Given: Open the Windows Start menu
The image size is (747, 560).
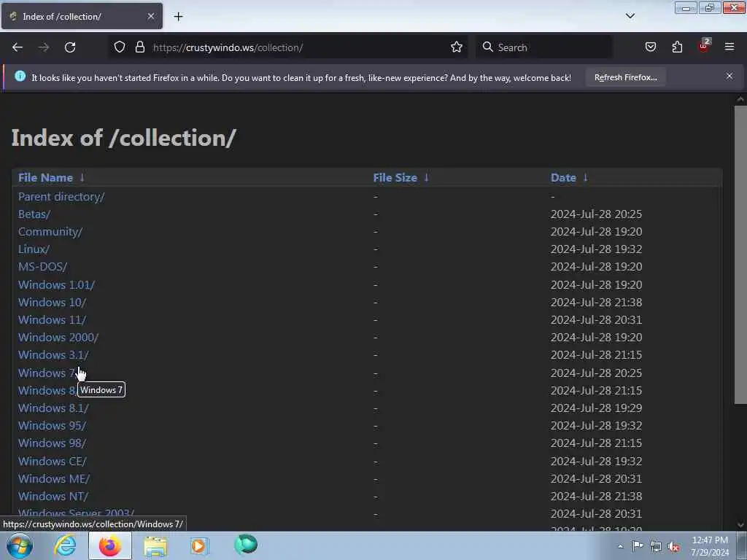Looking at the screenshot, I should 20,545.
